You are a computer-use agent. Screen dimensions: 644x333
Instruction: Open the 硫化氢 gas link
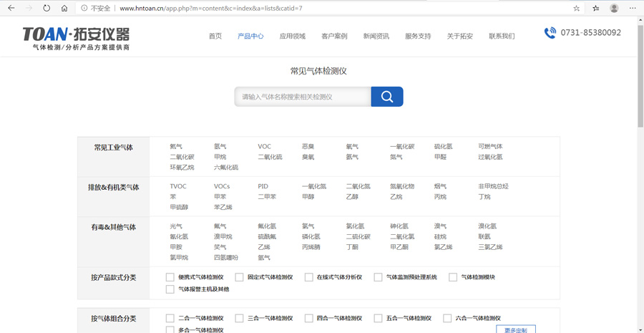443,146
